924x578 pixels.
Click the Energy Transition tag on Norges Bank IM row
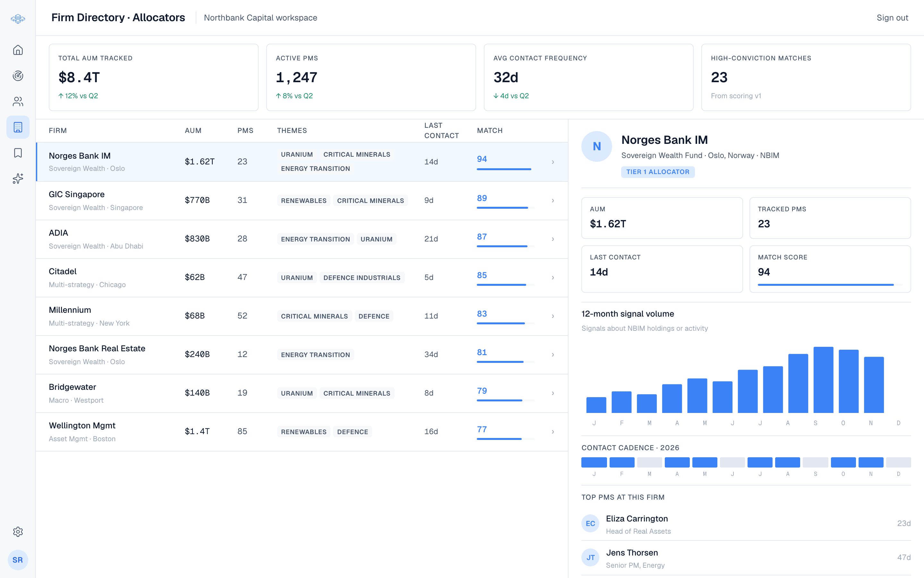[x=315, y=169]
